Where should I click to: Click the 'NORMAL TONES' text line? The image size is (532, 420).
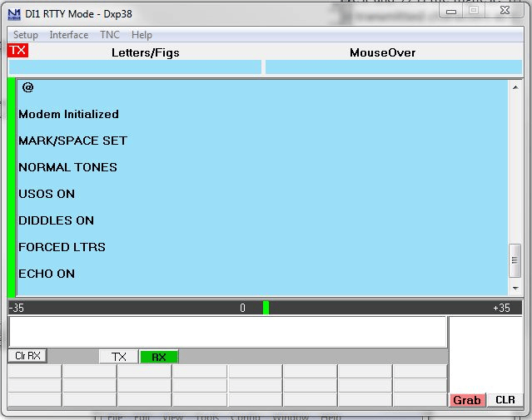(68, 167)
